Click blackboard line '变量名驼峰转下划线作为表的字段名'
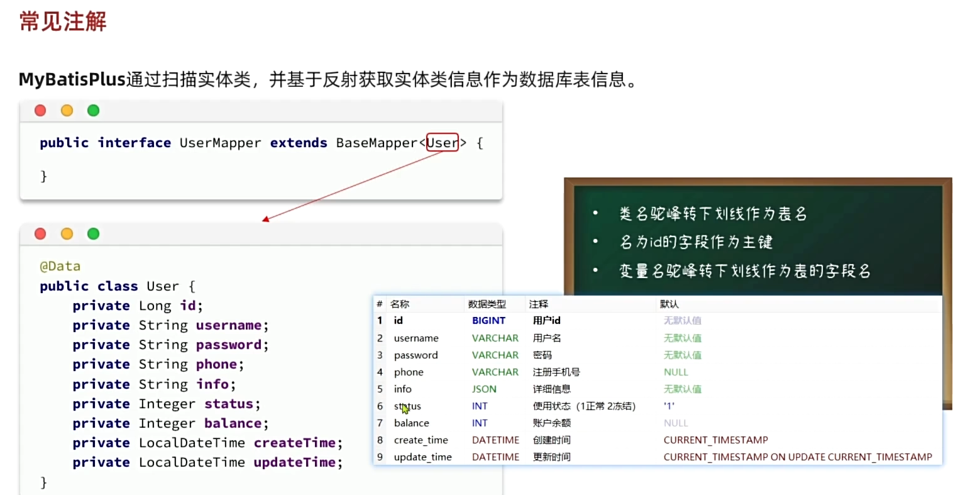 pyautogui.click(x=745, y=271)
